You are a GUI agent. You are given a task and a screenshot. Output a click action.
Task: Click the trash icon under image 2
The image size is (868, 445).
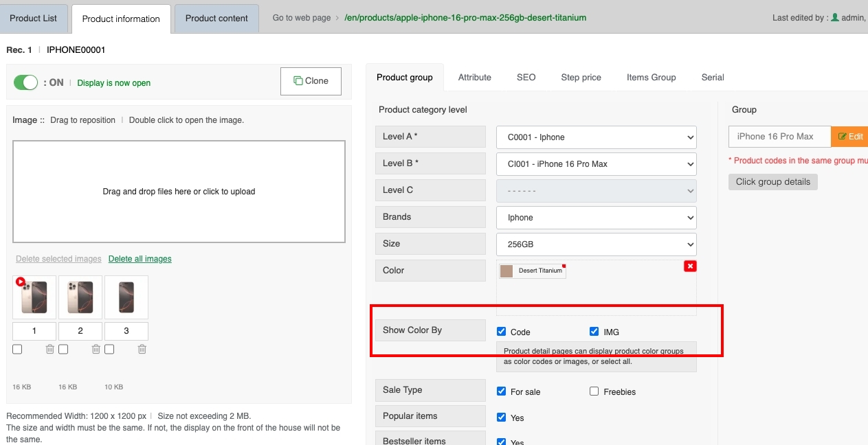96,350
